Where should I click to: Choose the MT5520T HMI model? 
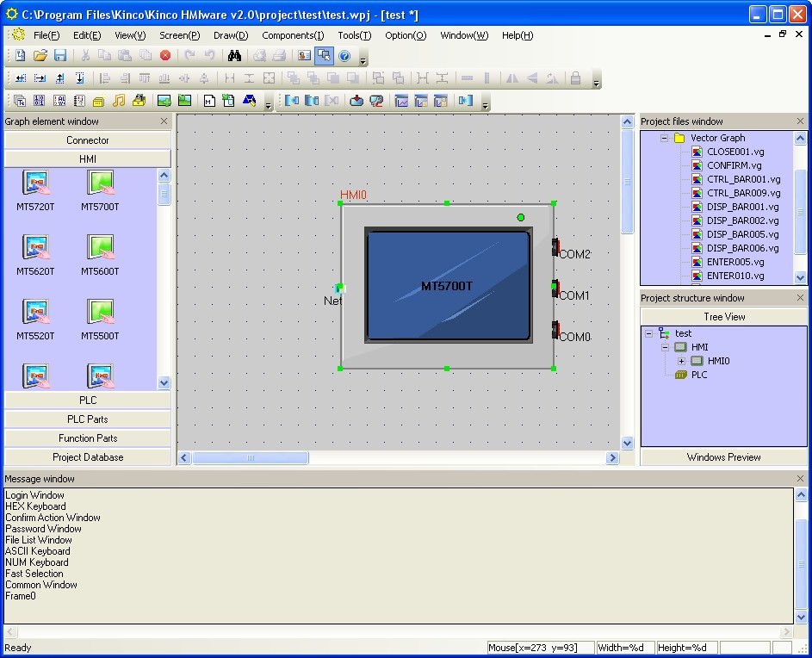[x=35, y=320]
